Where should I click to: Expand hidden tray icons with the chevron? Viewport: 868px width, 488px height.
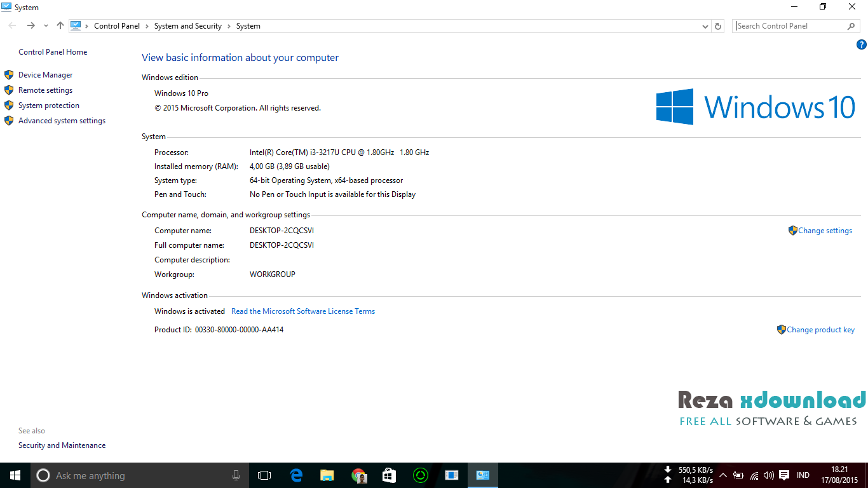point(722,475)
